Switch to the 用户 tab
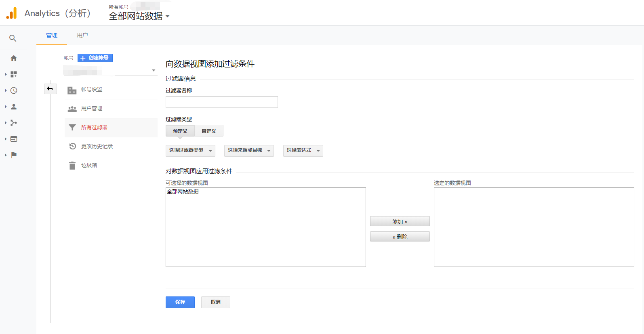Image resolution: width=644 pixels, height=334 pixels. point(82,36)
